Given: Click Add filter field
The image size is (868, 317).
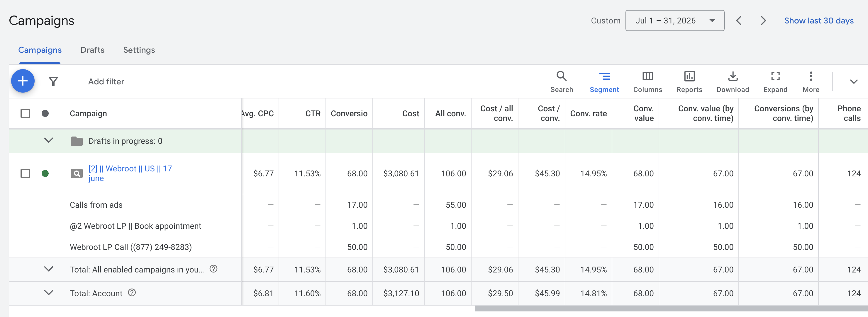Looking at the screenshot, I should click(106, 81).
